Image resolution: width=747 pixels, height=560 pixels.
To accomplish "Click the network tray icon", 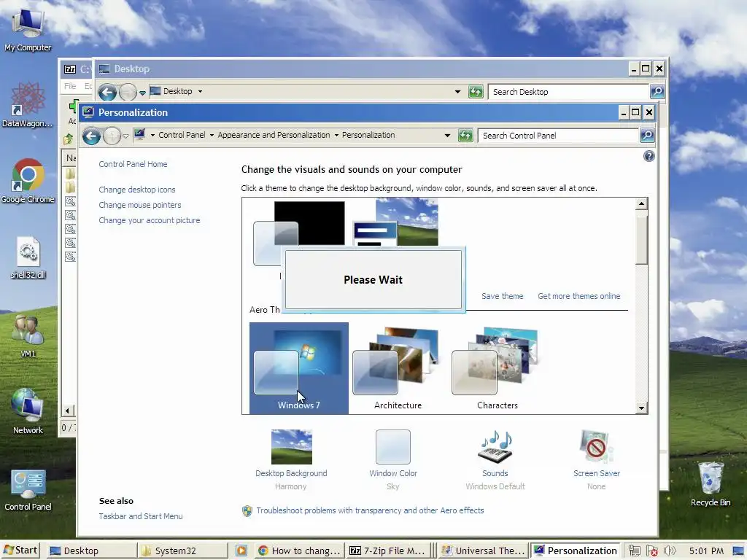I will pos(634,551).
